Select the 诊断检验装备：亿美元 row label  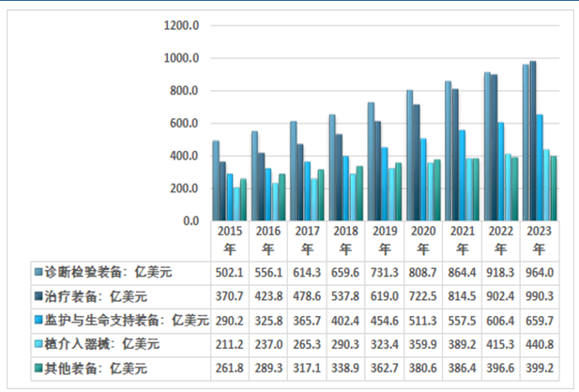point(108,272)
